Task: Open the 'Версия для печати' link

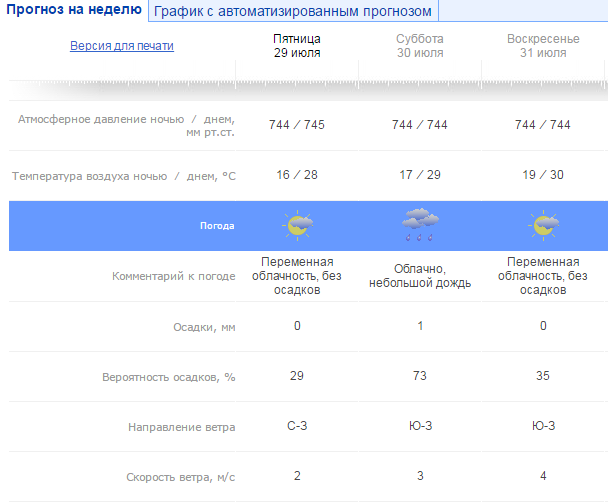Action: click(122, 46)
